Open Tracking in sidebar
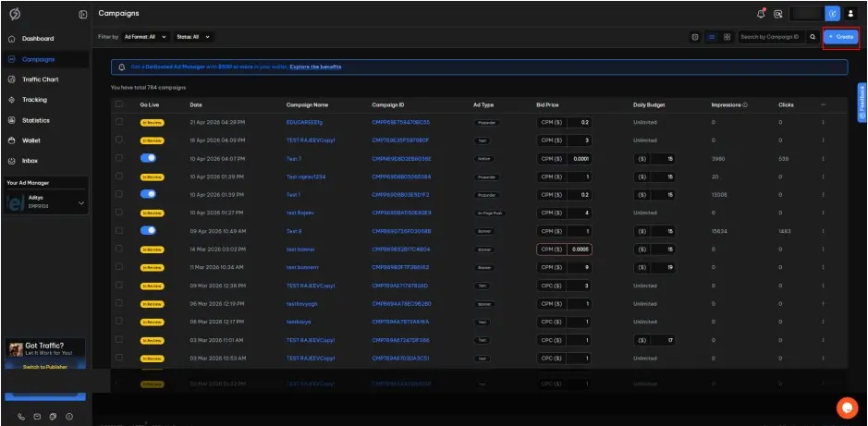 (34, 100)
